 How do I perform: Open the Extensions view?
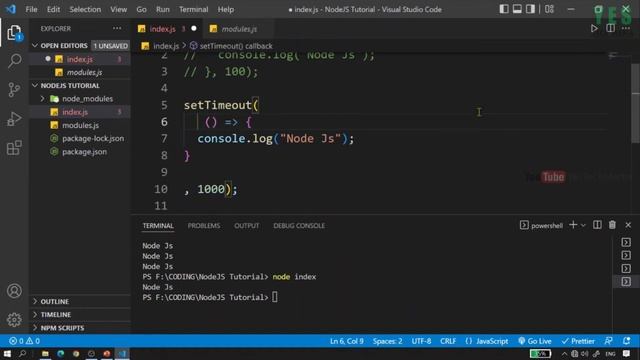click(x=14, y=147)
